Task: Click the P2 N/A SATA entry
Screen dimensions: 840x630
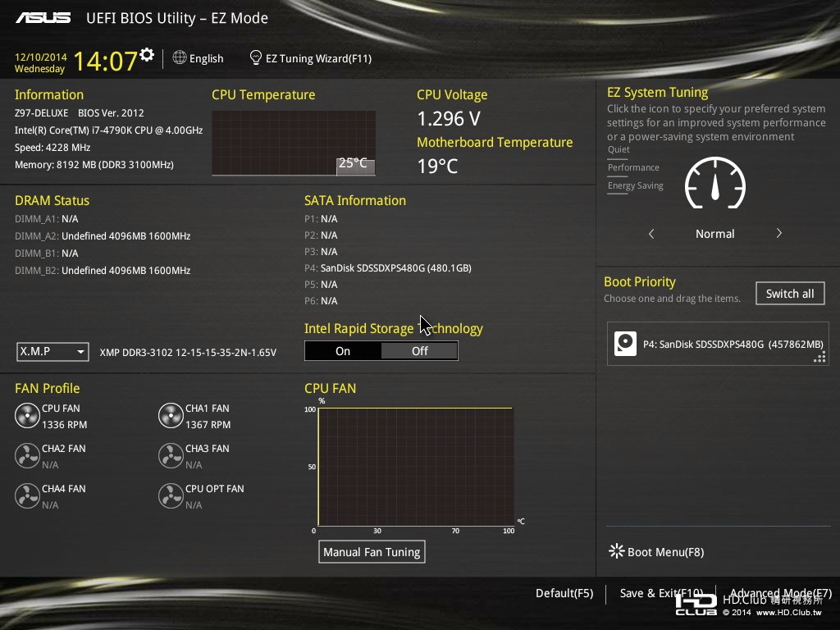Action: tap(321, 235)
